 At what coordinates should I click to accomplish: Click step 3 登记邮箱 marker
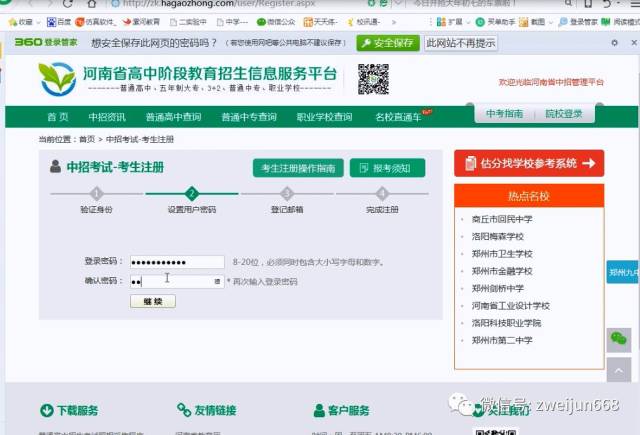point(287,193)
